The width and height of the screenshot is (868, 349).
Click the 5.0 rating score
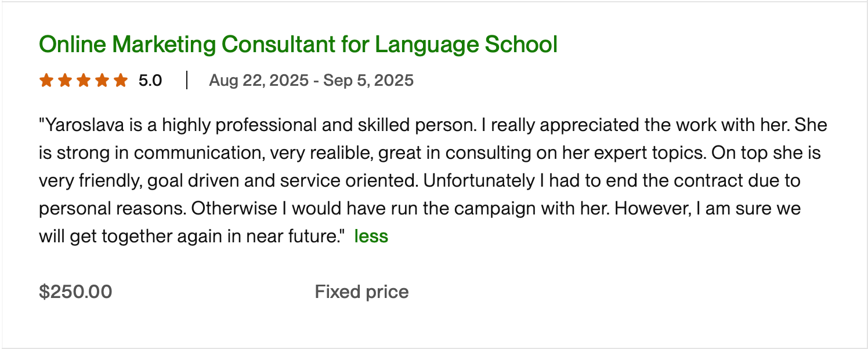150,81
